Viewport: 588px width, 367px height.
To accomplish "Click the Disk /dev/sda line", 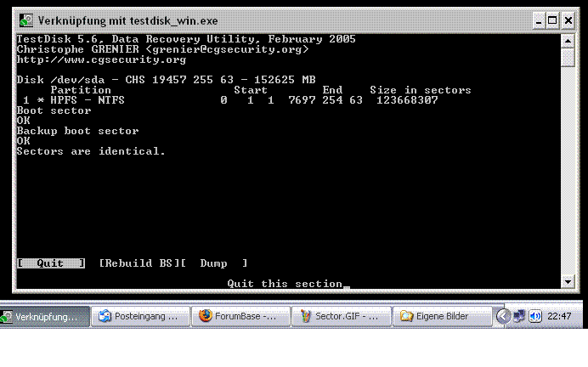I will pos(167,80).
